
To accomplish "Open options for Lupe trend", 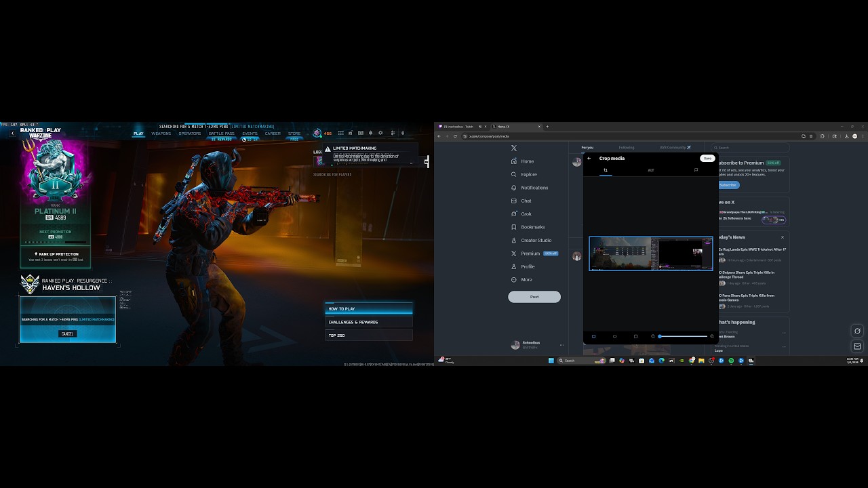I will pyautogui.click(x=784, y=347).
